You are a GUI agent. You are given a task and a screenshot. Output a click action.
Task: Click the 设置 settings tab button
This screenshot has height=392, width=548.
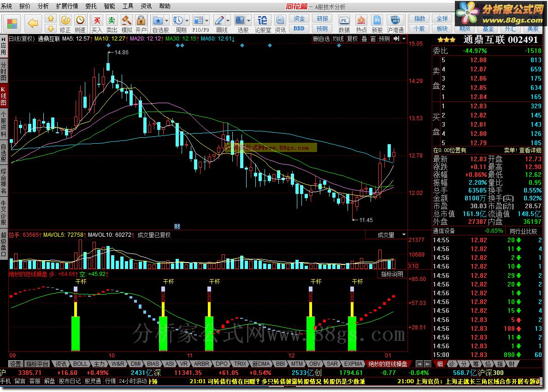click(15, 364)
